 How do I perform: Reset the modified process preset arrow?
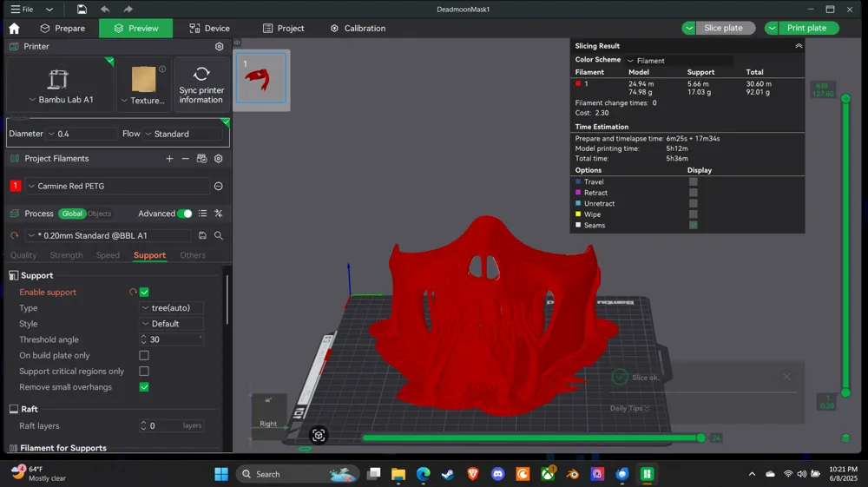[15, 236]
